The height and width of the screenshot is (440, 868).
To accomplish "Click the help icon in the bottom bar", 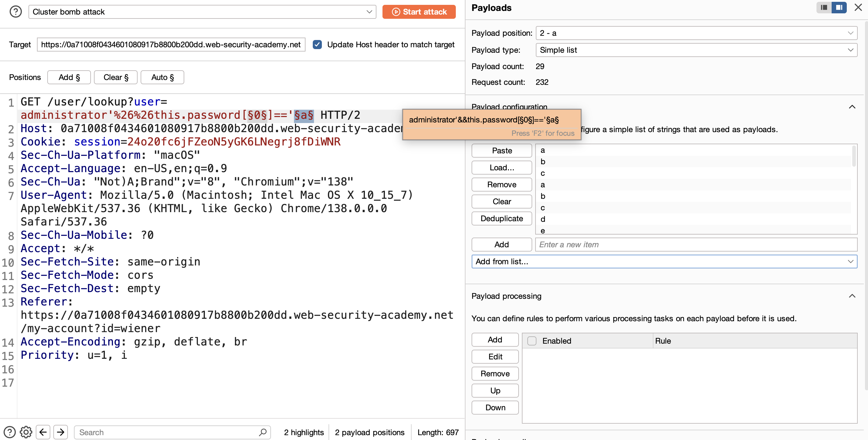I will [x=9, y=432].
